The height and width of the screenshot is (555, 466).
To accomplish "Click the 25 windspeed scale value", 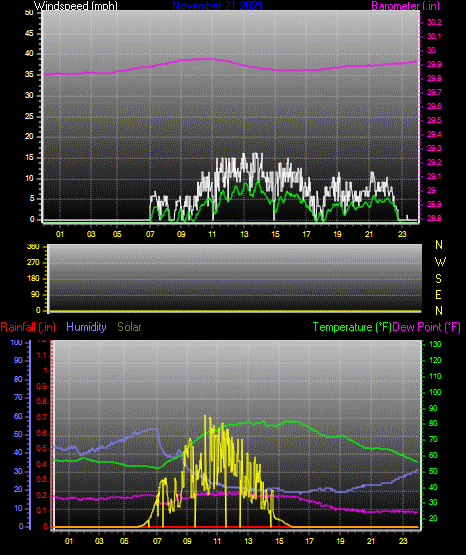I will [x=29, y=116].
